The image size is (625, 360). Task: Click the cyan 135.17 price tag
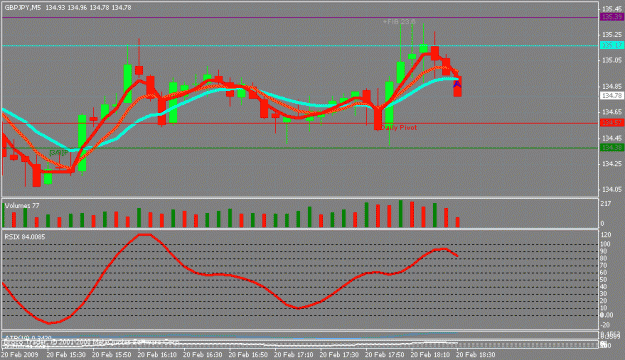pyautogui.click(x=612, y=45)
